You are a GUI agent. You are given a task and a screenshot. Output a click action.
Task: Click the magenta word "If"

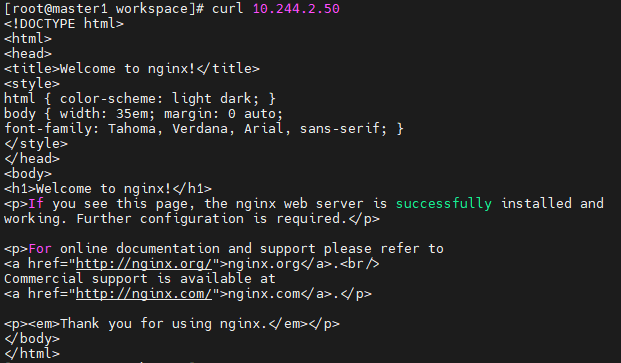pos(36,204)
